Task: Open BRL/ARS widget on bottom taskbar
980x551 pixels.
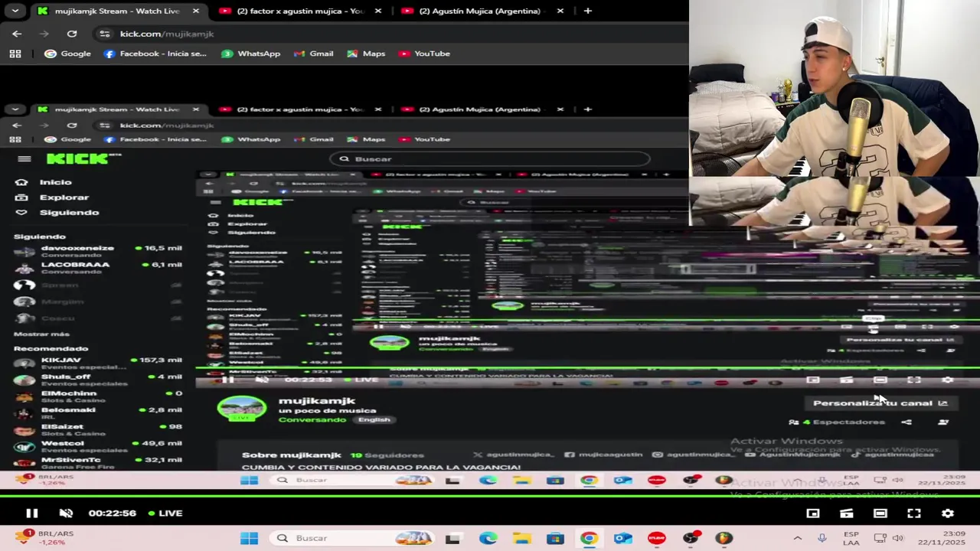Action: point(46,538)
